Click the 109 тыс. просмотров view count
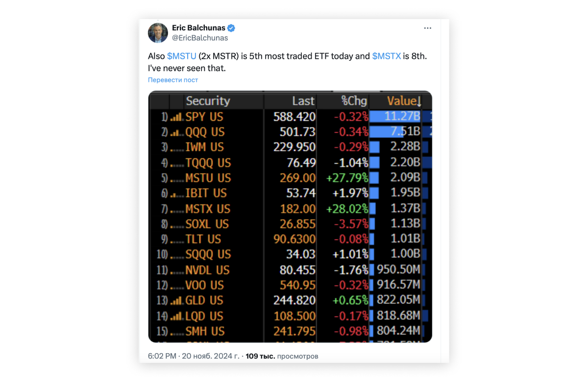Viewport: 588px width, 382px height. (282, 356)
